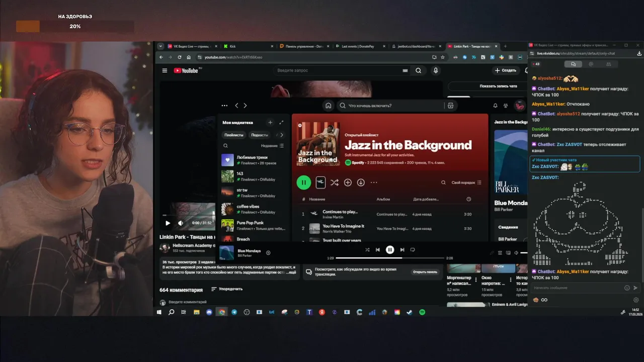Switch to 'VK Видео Live' browser tab
Viewport: 644px width, 362px height.
(x=193, y=46)
